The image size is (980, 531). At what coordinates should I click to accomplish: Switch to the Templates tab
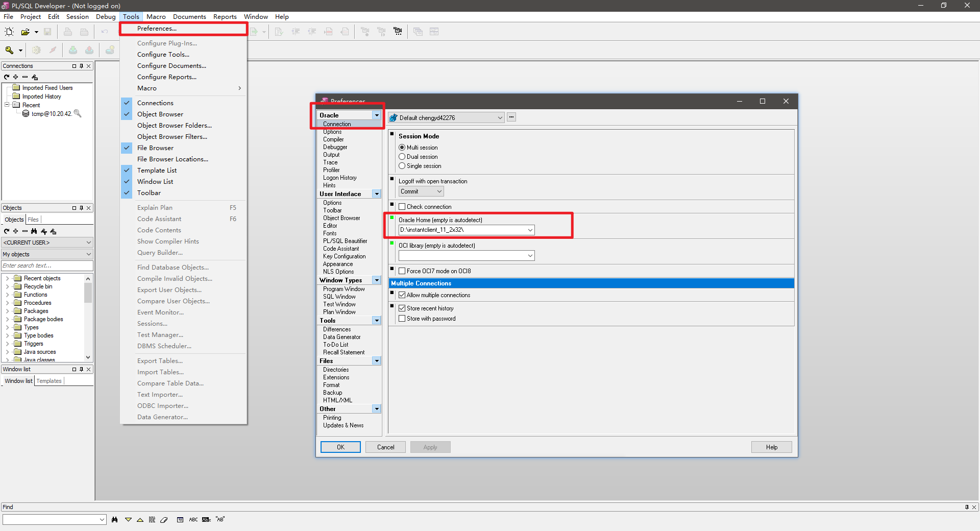pos(49,381)
